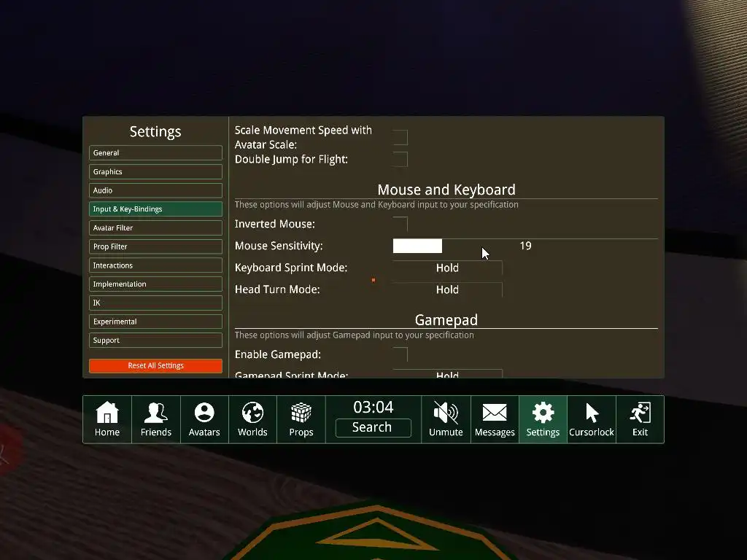The width and height of the screenshot is (747, 560).
Task: Click the 03:04 clock display
Action: pyautogui.click(x=373, y=407)
